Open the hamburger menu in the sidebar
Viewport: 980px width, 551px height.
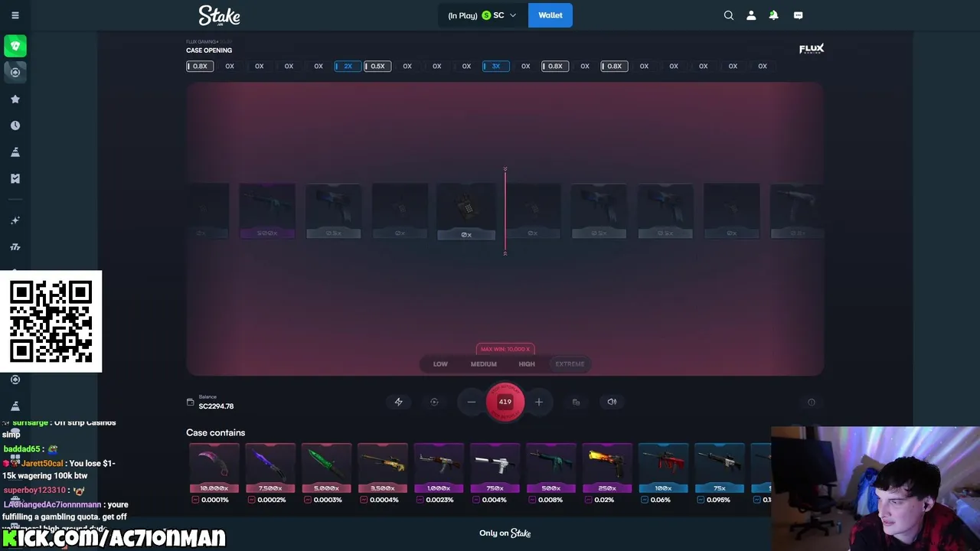15,15
